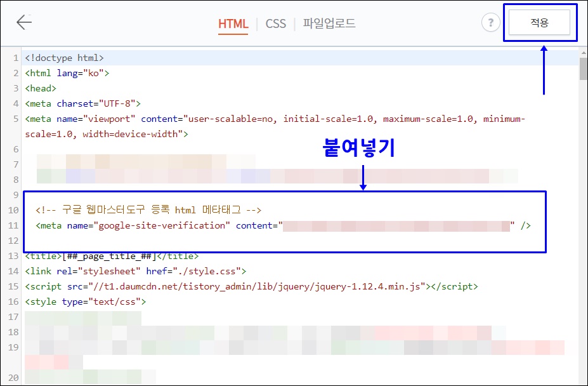Click the <html lang="ko"> line

click(67, 73)
